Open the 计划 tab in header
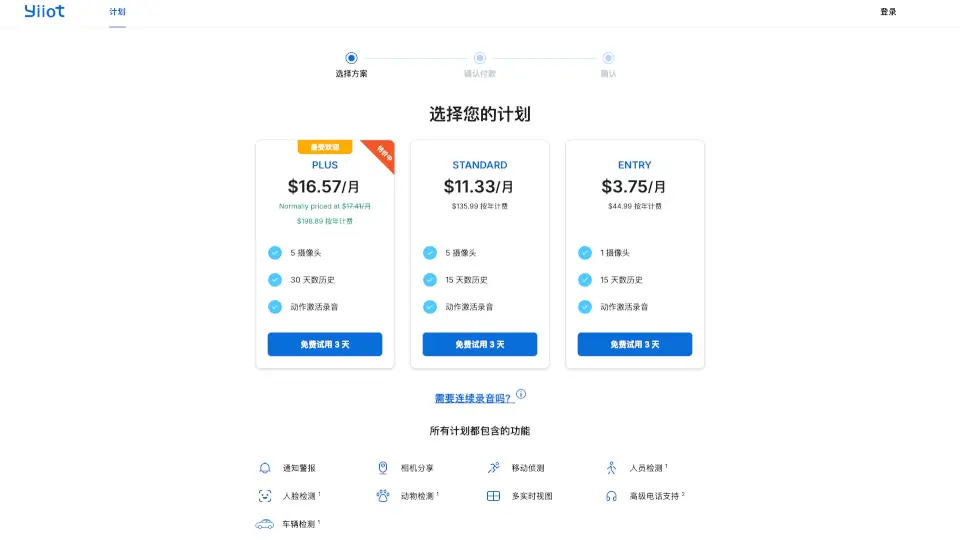This screenshot has height=540, width=960. click(x=117, y=12)
